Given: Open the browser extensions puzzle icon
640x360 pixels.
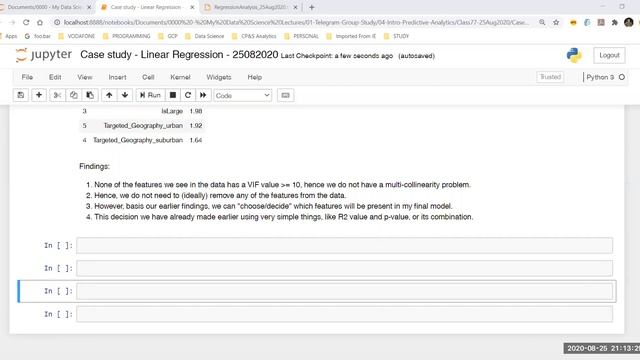Looking at the screenshot, I should [x=615, y=22].
